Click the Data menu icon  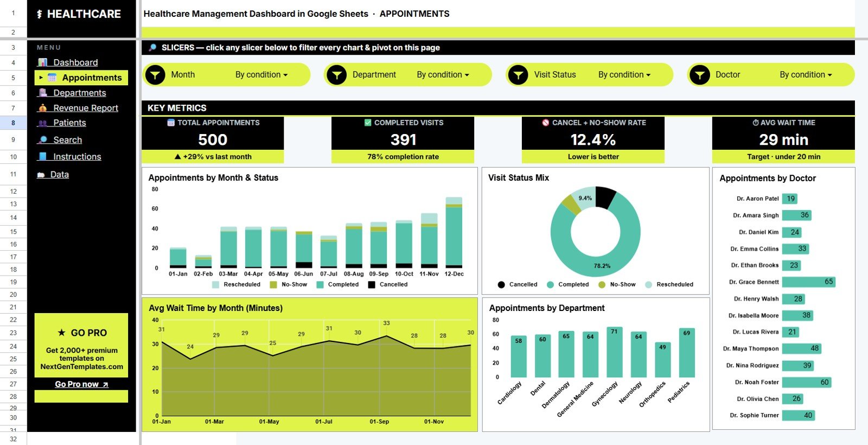41,175
